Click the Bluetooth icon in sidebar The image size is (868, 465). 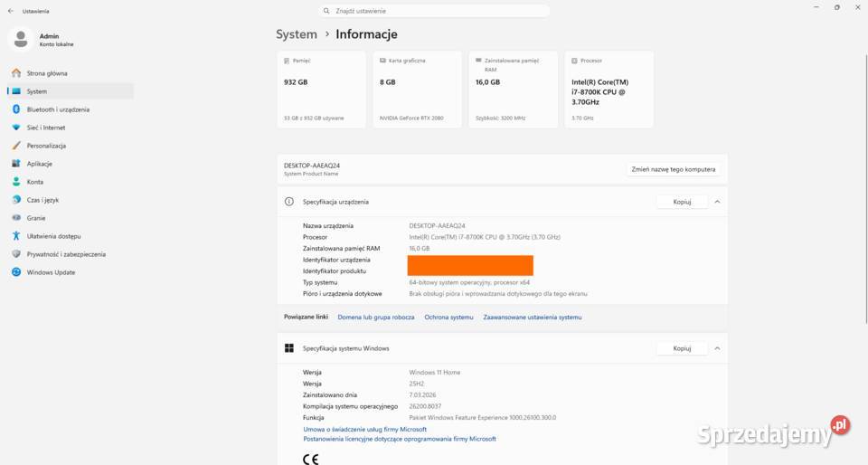pos(16,109)
